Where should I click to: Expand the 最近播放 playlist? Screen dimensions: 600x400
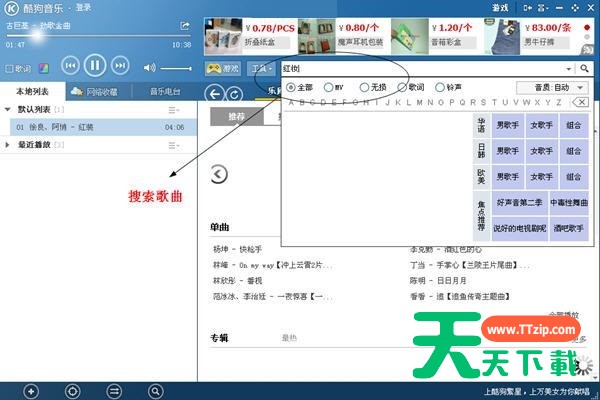[x=7, y=145]
